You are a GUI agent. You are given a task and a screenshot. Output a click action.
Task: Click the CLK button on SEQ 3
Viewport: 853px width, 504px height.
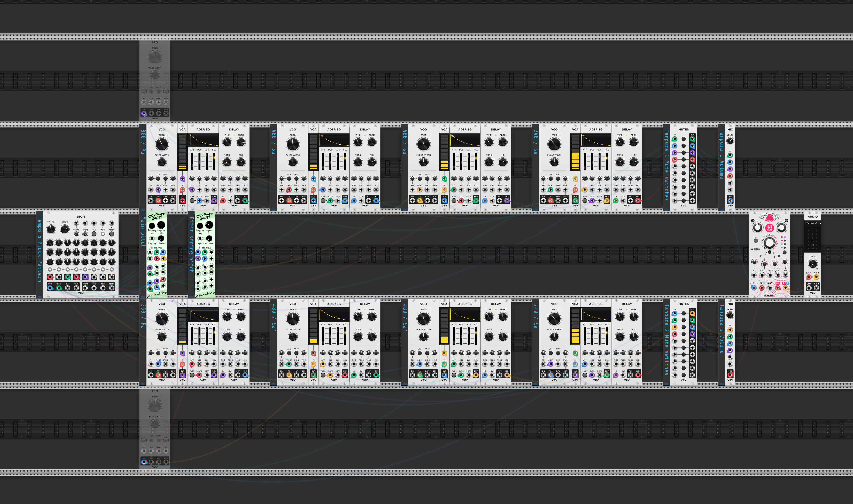click(94, 234)
